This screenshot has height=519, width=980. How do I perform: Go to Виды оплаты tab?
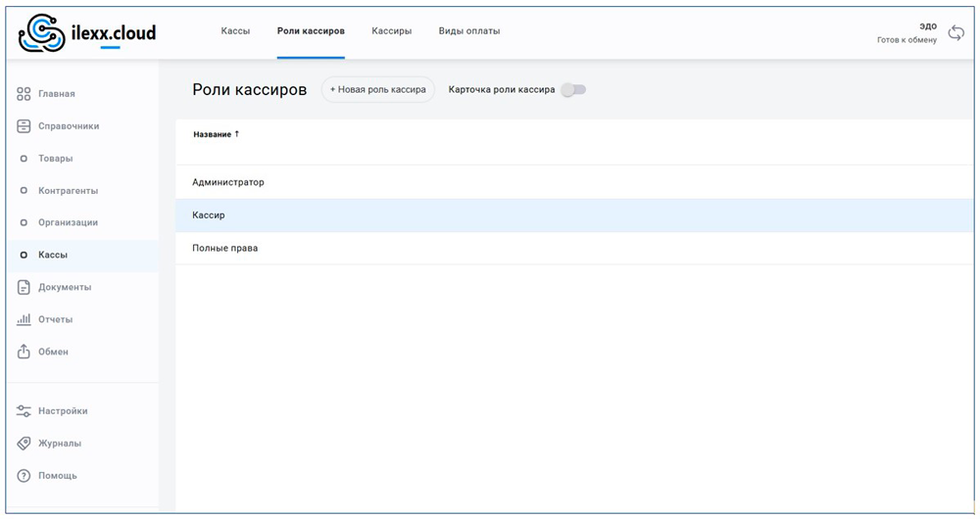point(468,31)
